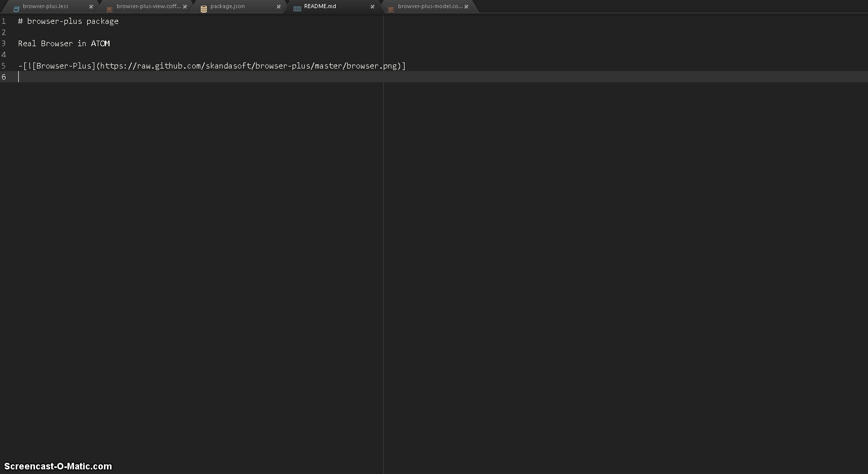This screenshot has height=474, width=868.
Task: Click the database icon on package.json tab
Action: click(x=203, y=7)
